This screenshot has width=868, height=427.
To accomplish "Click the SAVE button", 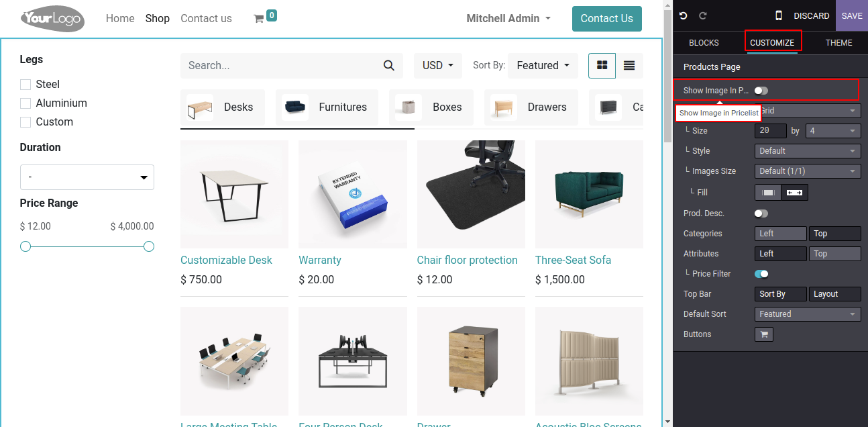I will point(852,15).
